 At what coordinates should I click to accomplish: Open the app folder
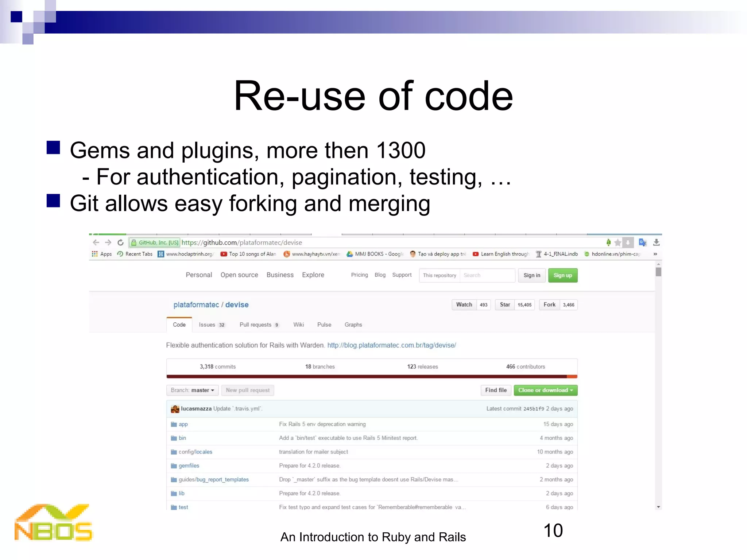click(183, 424)
